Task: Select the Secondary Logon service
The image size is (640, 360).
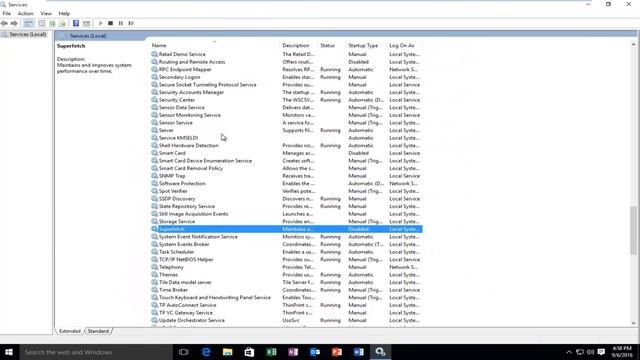Action: click(286, 77)
